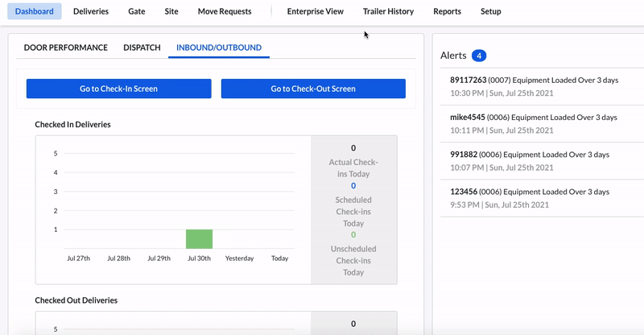Switch to the Dispatch tab
644x335 pixels.
point(142,48)
